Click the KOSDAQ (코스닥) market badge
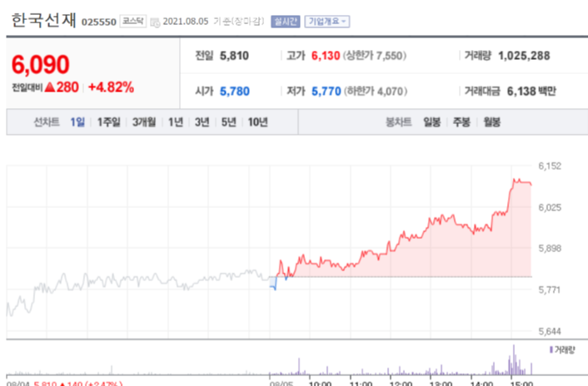 tap(132, 21)
